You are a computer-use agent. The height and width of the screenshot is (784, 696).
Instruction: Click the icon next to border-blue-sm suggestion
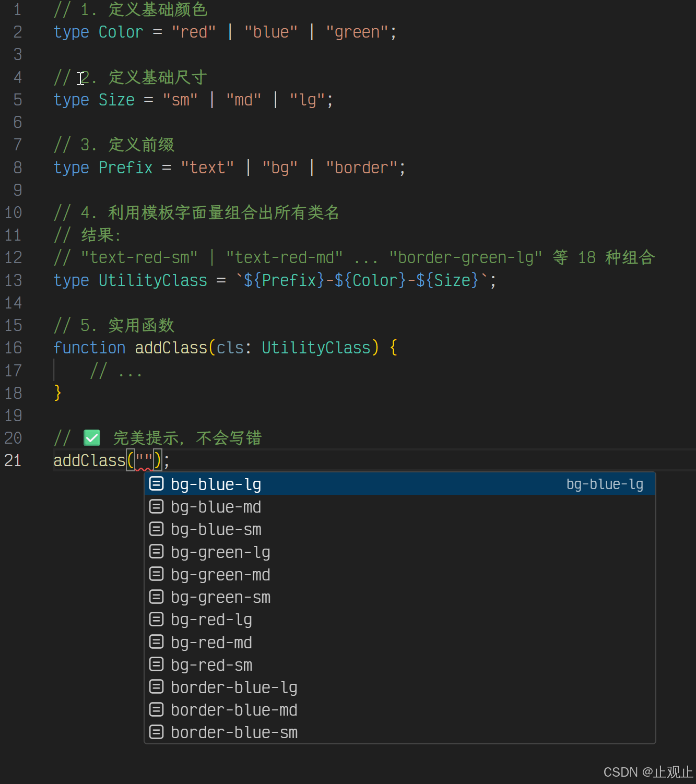tap(157, 732)
